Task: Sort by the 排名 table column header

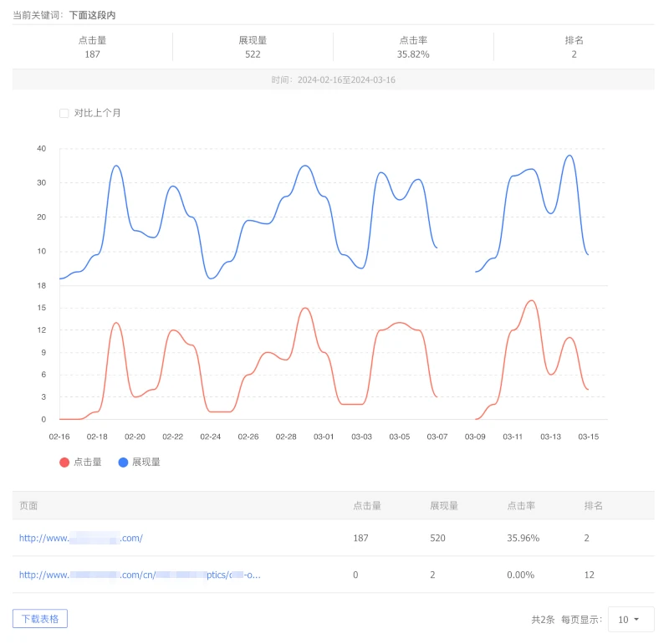Action: [x=593, y=506]
